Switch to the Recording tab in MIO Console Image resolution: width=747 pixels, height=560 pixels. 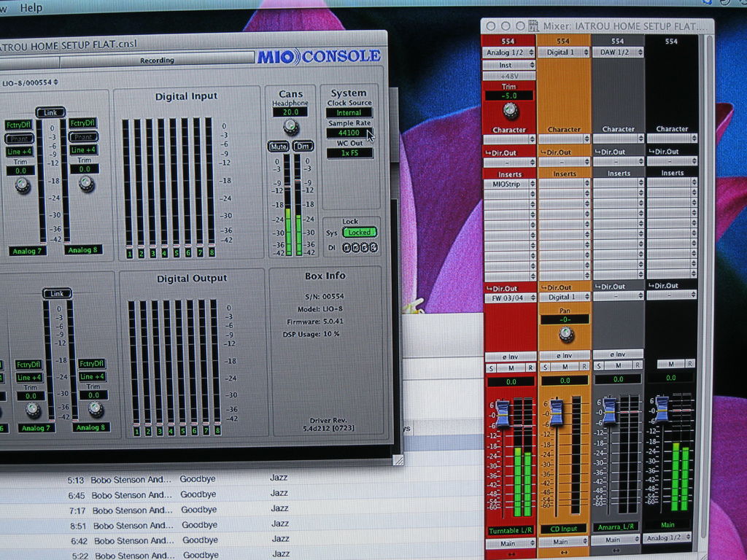click(157, 61)
